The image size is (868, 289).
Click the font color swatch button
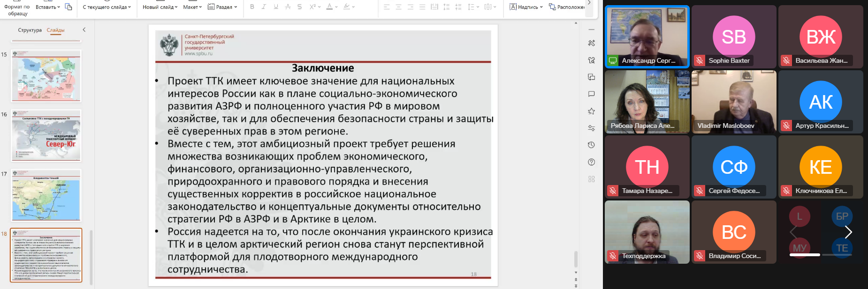329,7
